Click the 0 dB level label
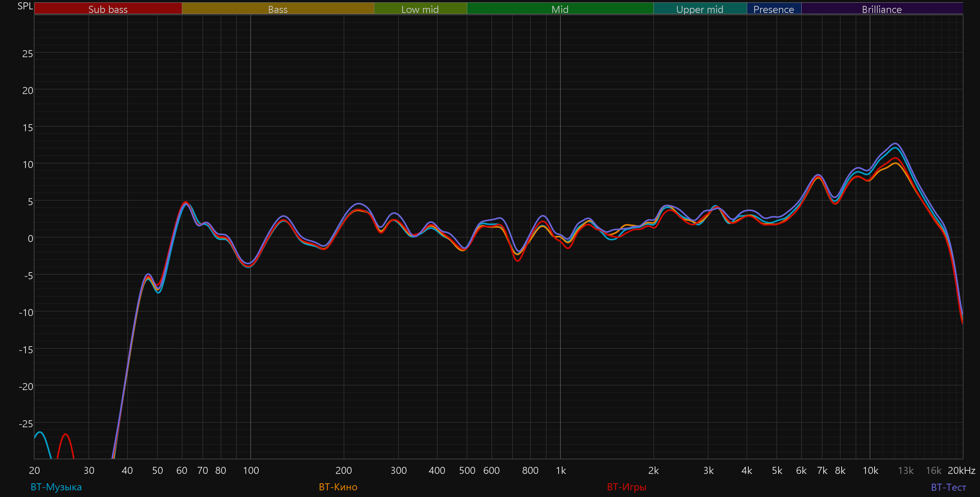 click(x=30, y=239)
